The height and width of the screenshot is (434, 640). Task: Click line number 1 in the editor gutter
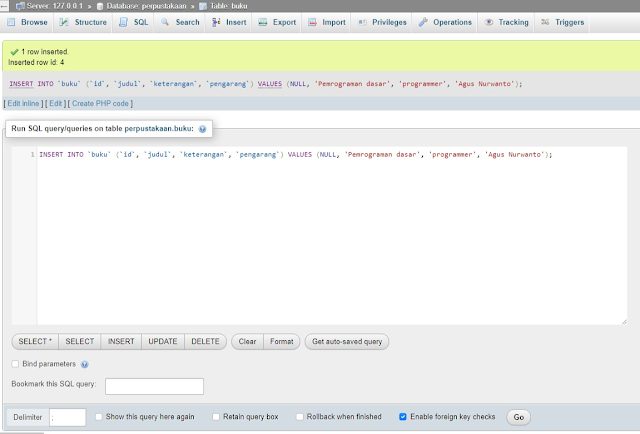coord(33,155)
